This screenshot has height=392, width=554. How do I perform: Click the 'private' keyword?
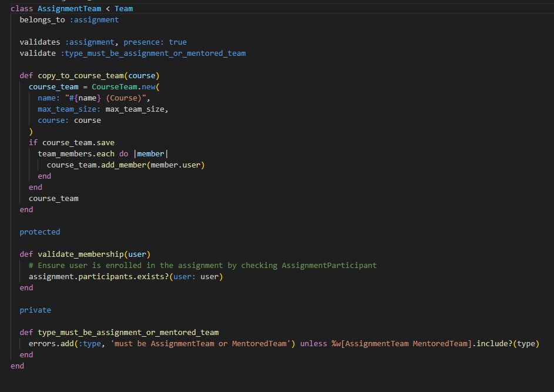[x=35, y=310]
